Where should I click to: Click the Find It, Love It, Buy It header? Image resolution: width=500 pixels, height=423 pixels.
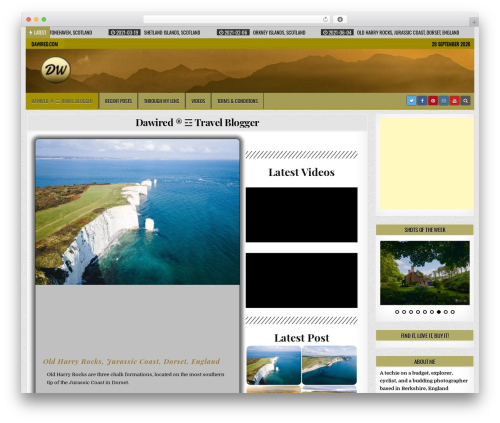(425, 335)
